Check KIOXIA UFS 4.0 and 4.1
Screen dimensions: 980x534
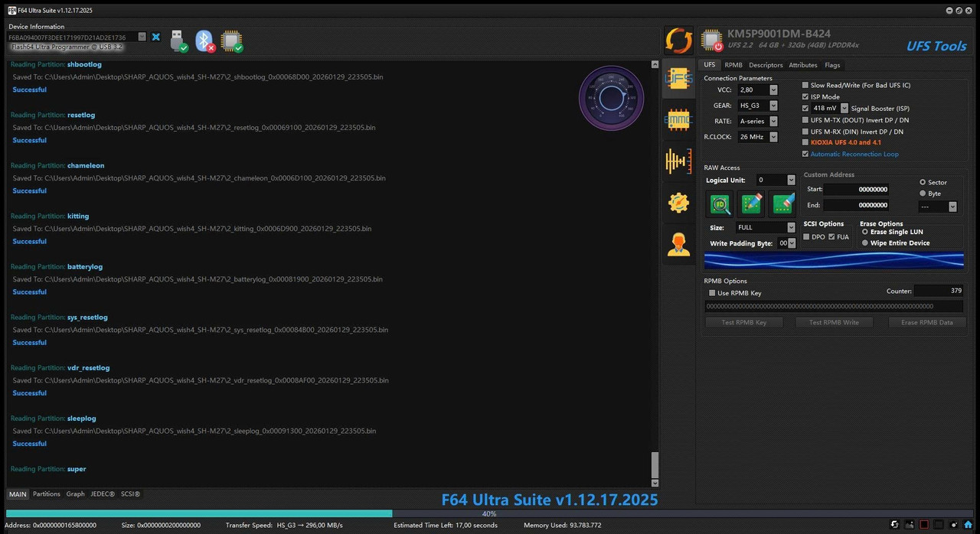click(x=805, y=142)
